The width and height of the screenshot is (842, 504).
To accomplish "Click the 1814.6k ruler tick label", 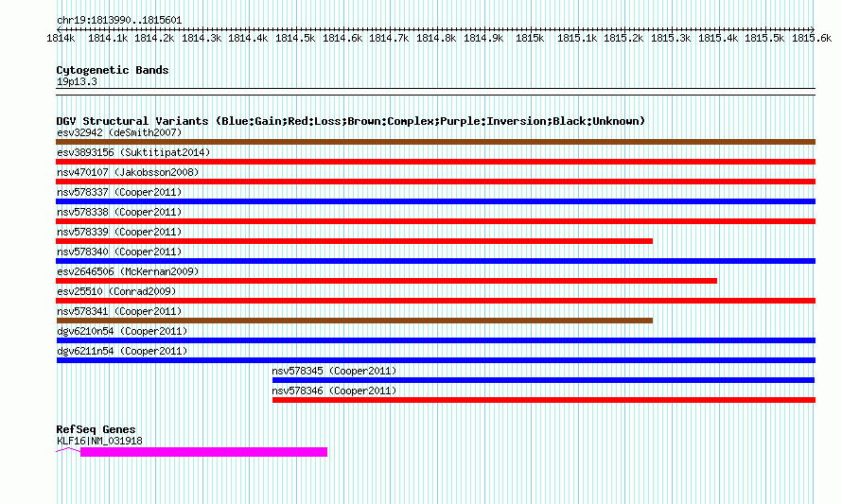I will click(x=342, y=38).
